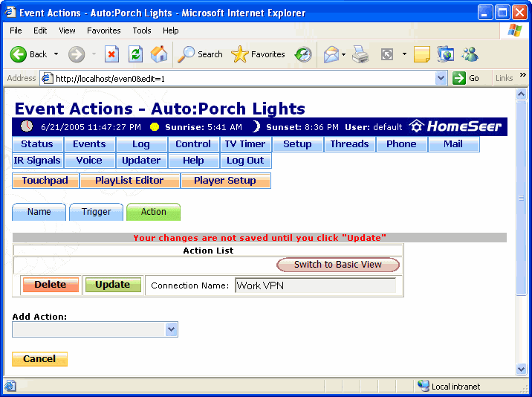Click the IE Back arrow icon
Screen dimensions: 532x397
click(x=19, y=54)
